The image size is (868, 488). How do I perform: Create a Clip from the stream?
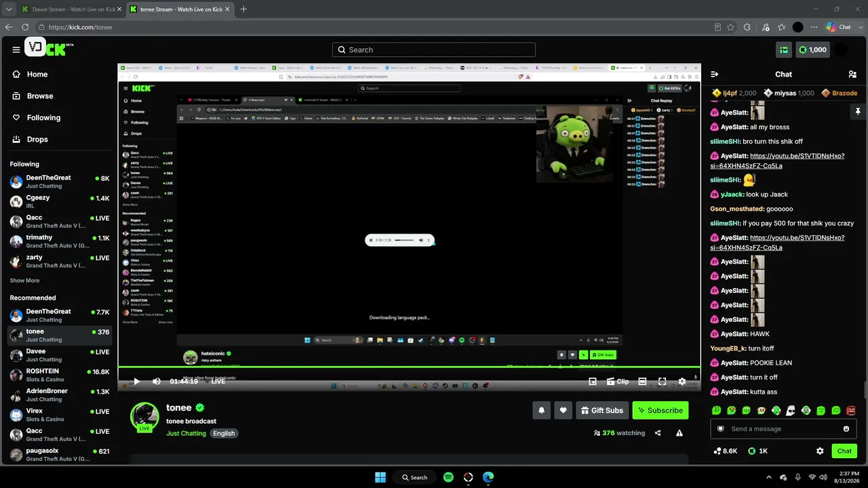[x=618, y=382]
